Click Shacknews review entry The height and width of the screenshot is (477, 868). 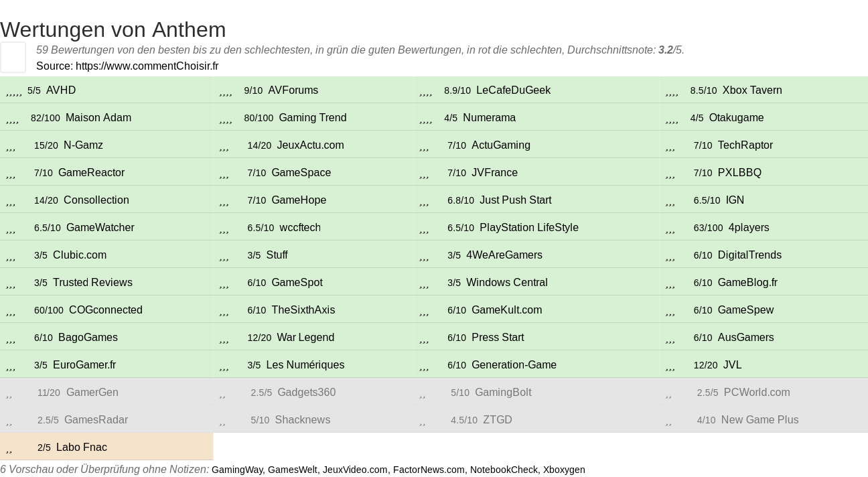click(x=303, y=420)
